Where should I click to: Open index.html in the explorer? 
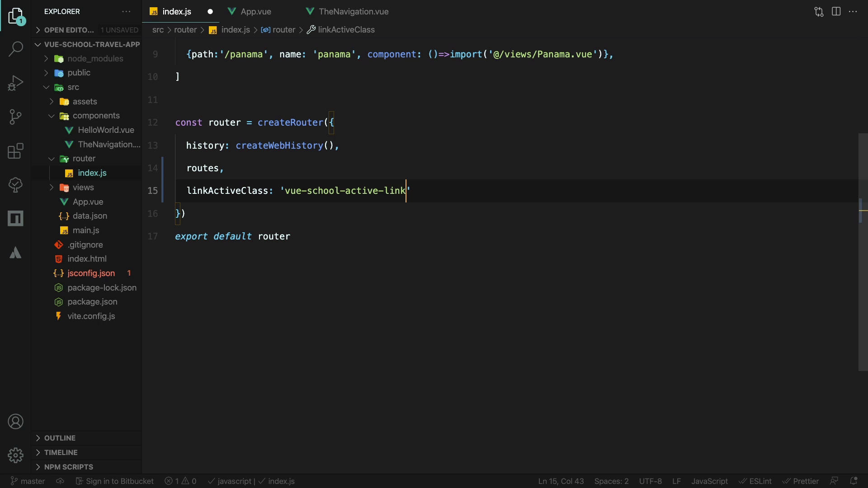87,259
